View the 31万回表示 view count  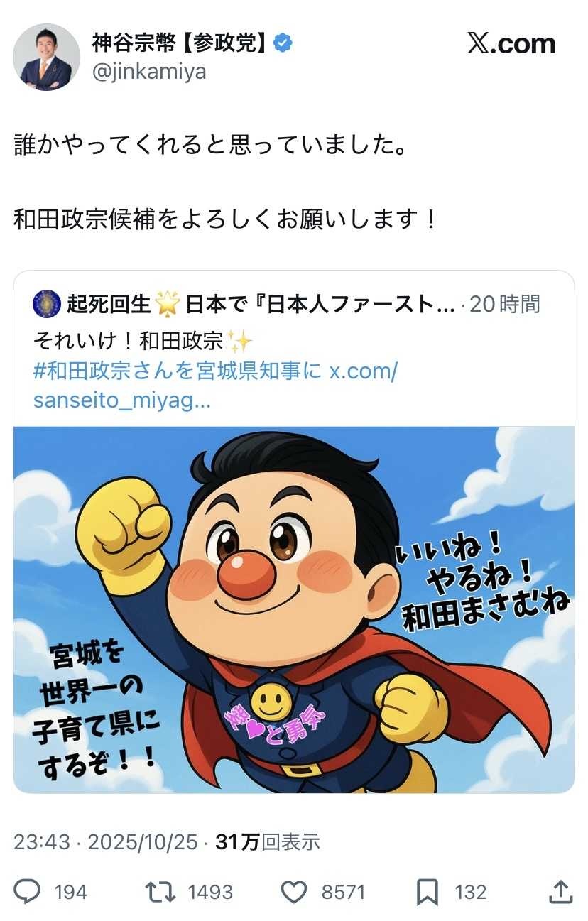pyautogui.click(x=268, y=842)
